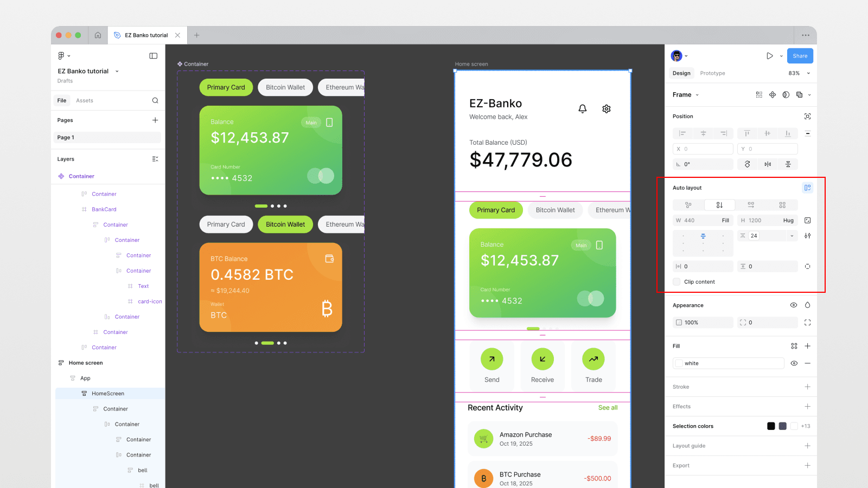Switch to the Prototype tab
The height and width of the screenshot is (488, 868).
[x=712, y=73]
